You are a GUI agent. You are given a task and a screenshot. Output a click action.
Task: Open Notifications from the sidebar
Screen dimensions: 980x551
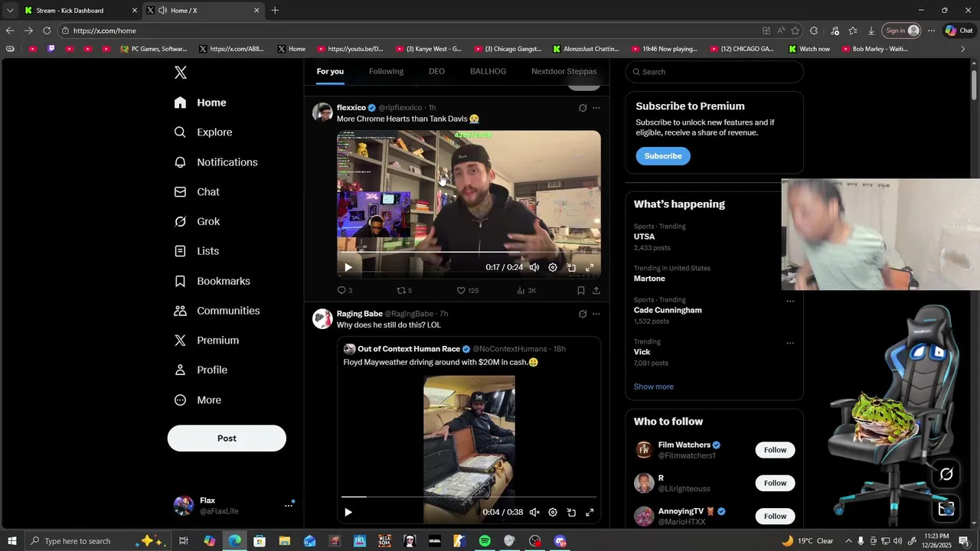(216, 162)
